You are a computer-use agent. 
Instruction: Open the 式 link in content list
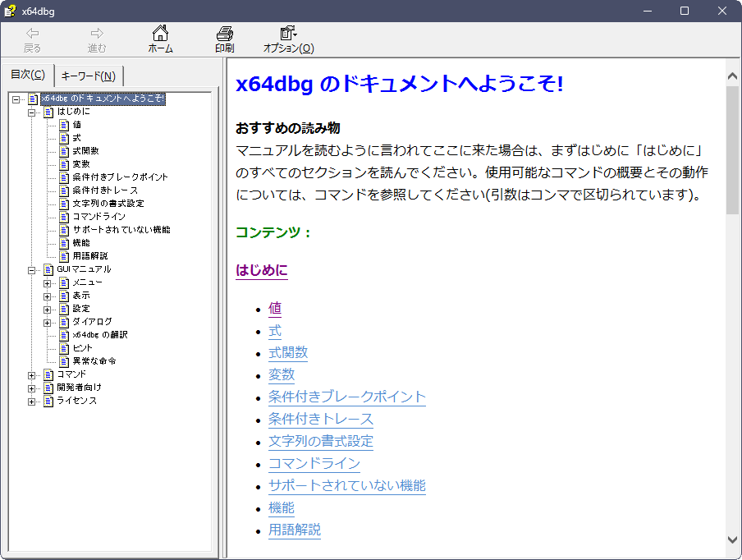tap(275, 330)
